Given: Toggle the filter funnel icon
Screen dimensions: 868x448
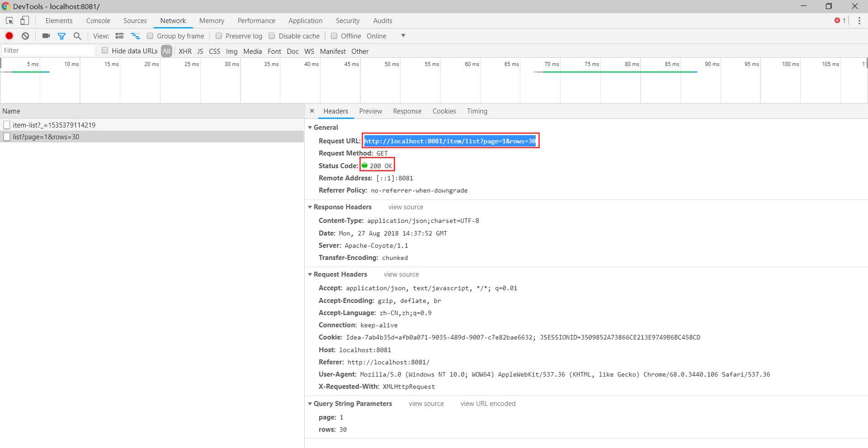Looking at the screenshot, I should (62, 36).
